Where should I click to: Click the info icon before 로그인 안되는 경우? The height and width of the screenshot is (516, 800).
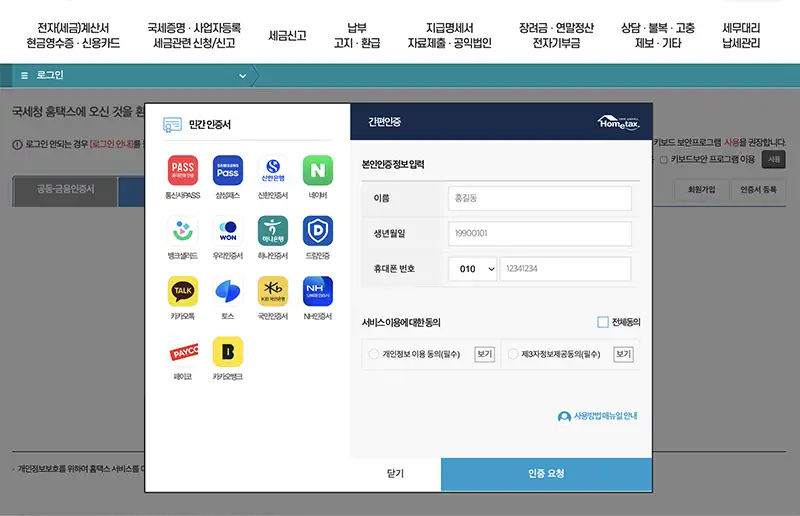[x=17, y=144]
